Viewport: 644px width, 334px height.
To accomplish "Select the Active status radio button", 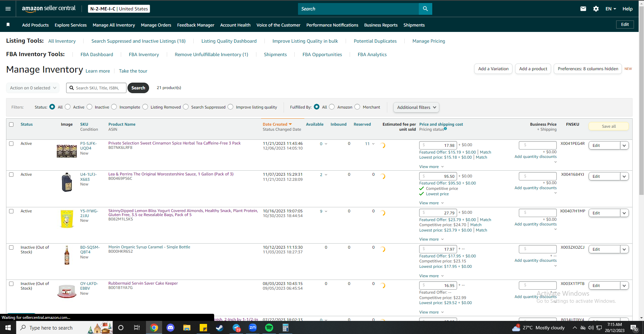I will [68, 107].
